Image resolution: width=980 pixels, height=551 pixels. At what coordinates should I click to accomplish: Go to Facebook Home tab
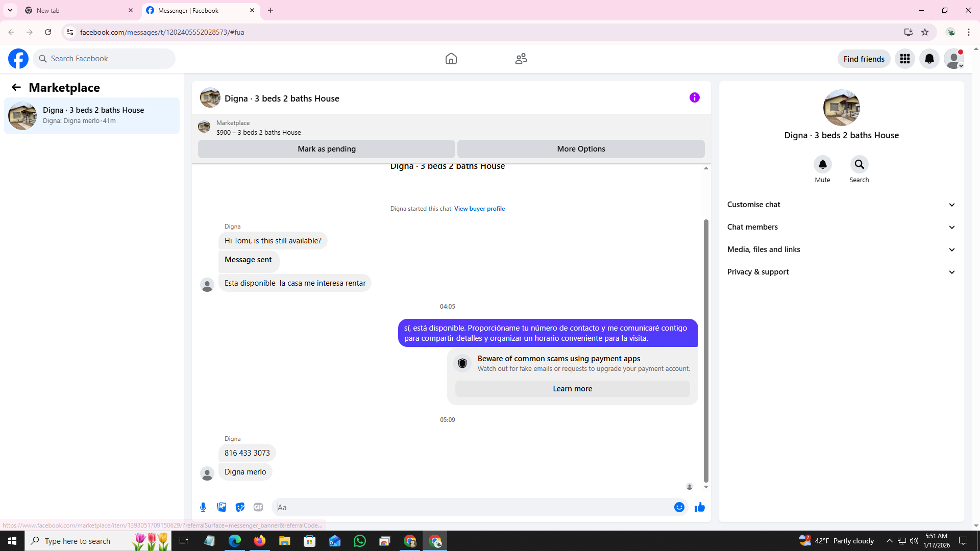451,59
